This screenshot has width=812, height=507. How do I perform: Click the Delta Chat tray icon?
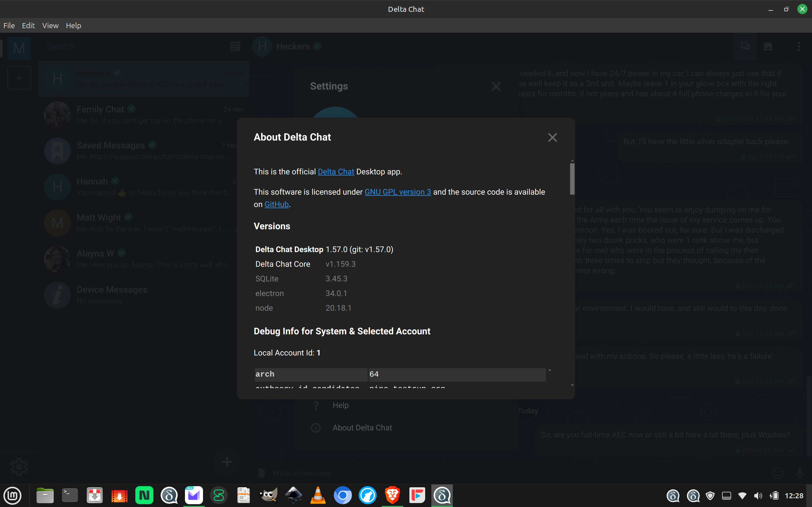(673, 496)
